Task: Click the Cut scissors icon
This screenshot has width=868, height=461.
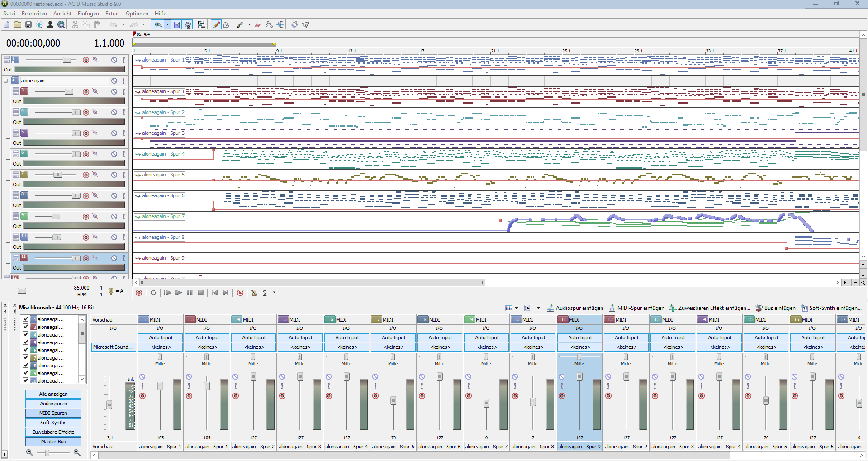Action: tap(75, 25)
